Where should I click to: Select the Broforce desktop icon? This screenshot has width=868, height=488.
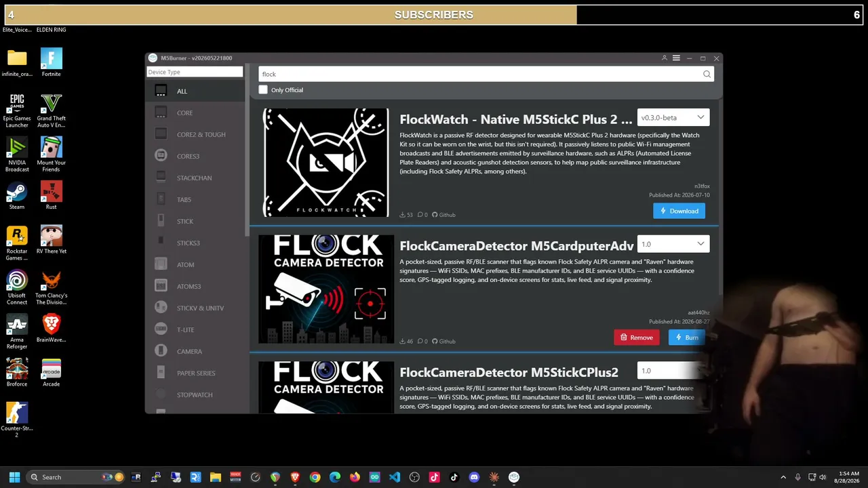17,373
